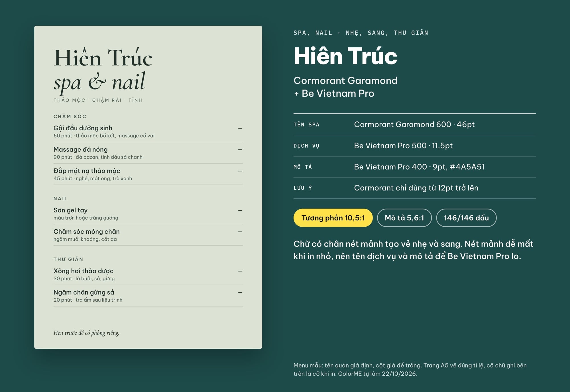The height and width of the screenshot is (392, 570).
Task: Click the "MÔ TẢ" row label
Action: coord(303,167)
